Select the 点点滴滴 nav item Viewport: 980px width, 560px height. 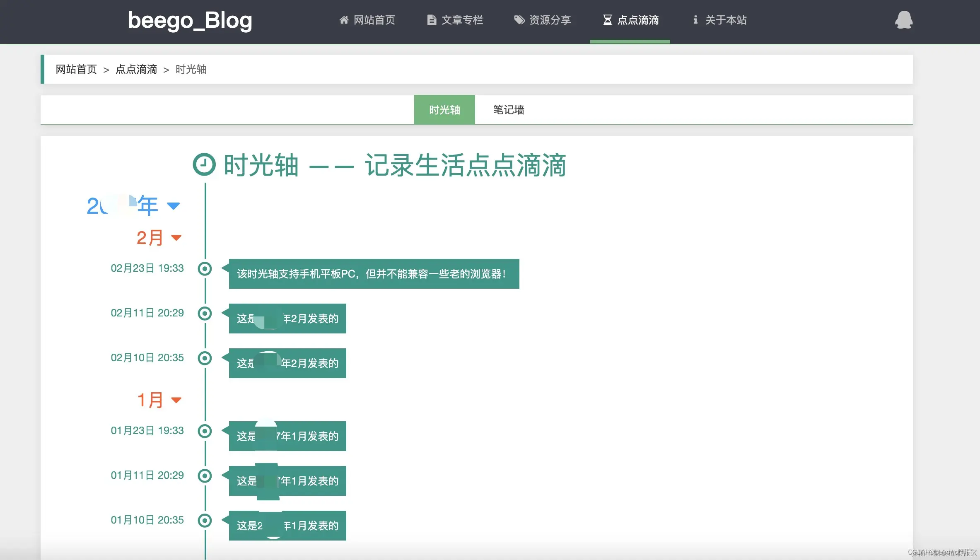(x=630, y=20)
